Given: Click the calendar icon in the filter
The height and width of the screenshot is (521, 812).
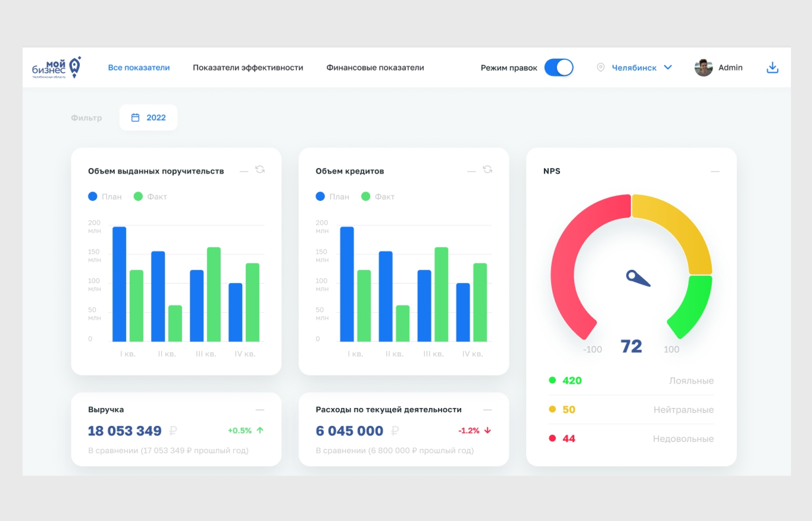Looking at the screenshot, I should (135, 118).
